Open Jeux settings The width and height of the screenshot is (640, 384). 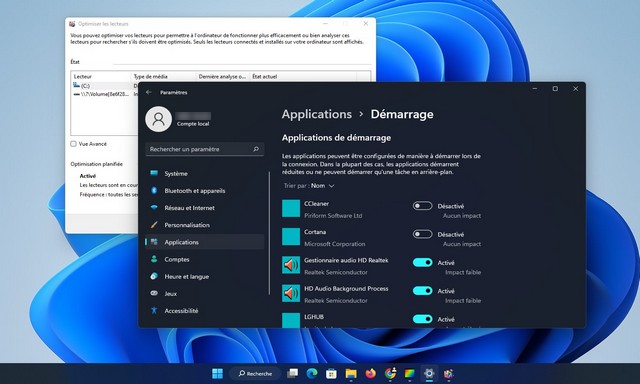tap(204, 293)
